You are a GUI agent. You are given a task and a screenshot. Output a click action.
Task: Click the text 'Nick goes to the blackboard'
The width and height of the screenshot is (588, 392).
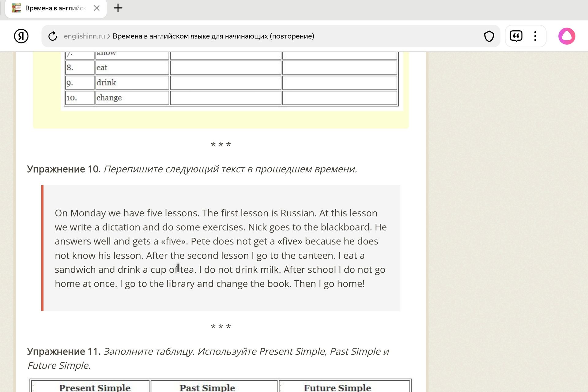point(310,227)
